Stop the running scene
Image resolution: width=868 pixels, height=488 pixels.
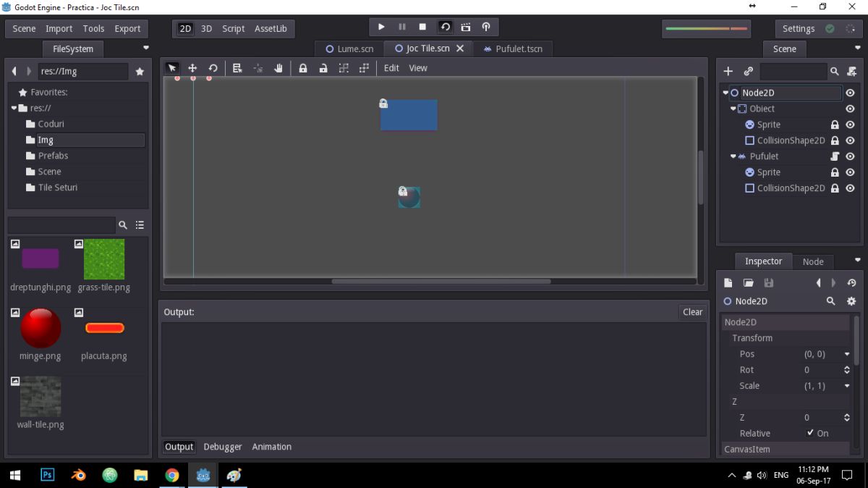point(423,27)
